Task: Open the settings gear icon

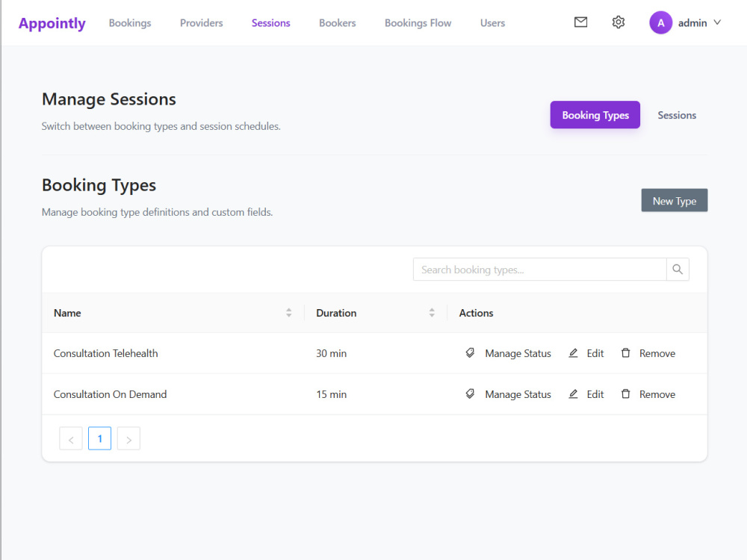Action: 618,22
